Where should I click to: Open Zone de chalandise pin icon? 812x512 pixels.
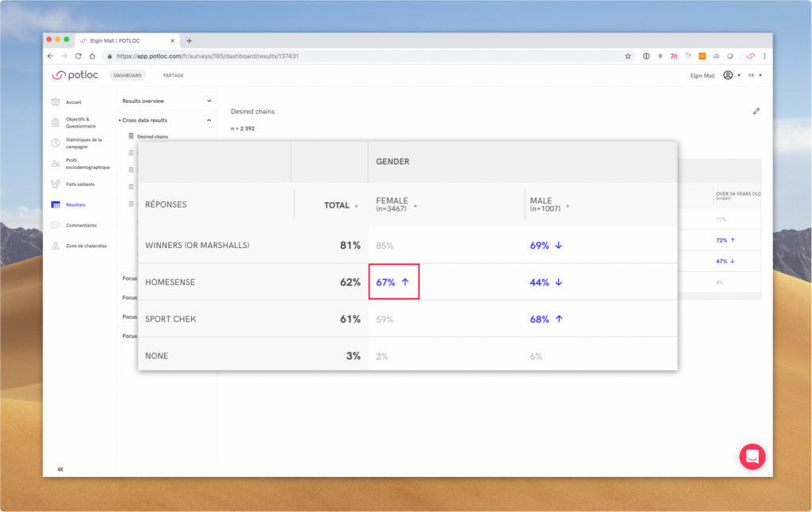tap(56, 246)
